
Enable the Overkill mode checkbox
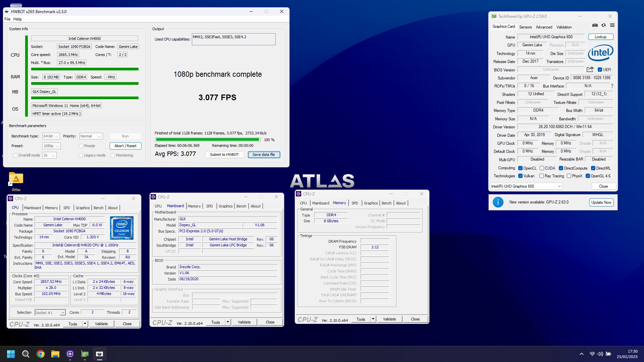[15, 156]
